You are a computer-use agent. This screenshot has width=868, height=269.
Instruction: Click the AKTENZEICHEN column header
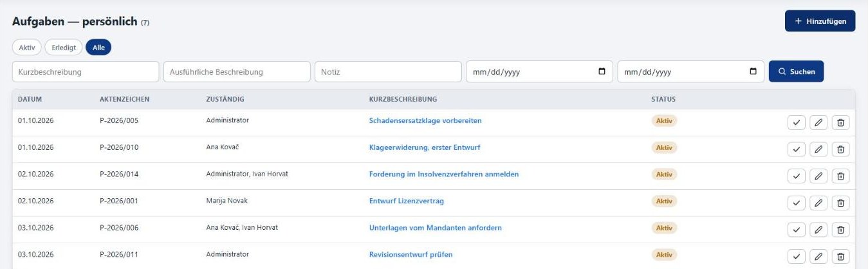(x=125, y=99)
